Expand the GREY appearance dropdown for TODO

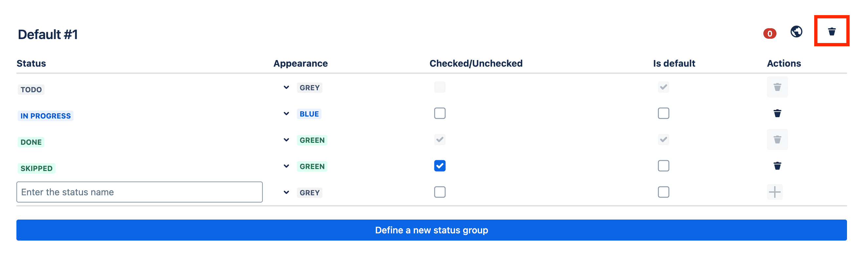(x=286, y=87)
